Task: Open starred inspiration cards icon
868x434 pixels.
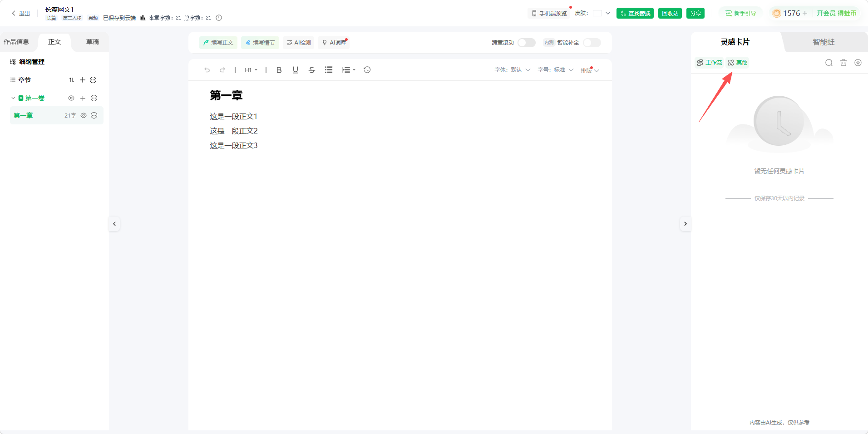Action: tap(858, 63)
